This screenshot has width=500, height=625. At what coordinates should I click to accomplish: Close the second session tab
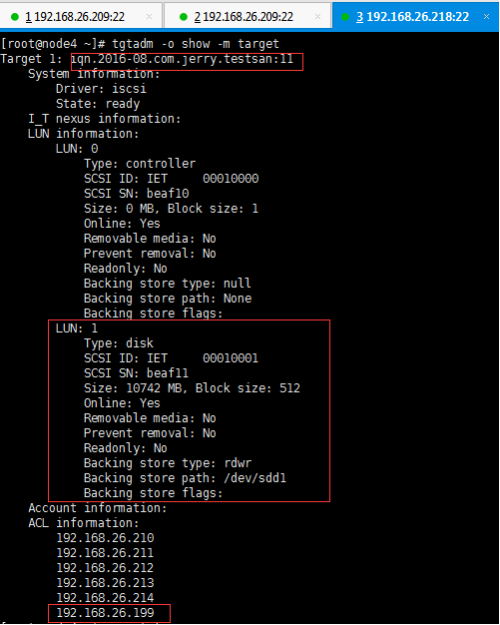point(318,17)
